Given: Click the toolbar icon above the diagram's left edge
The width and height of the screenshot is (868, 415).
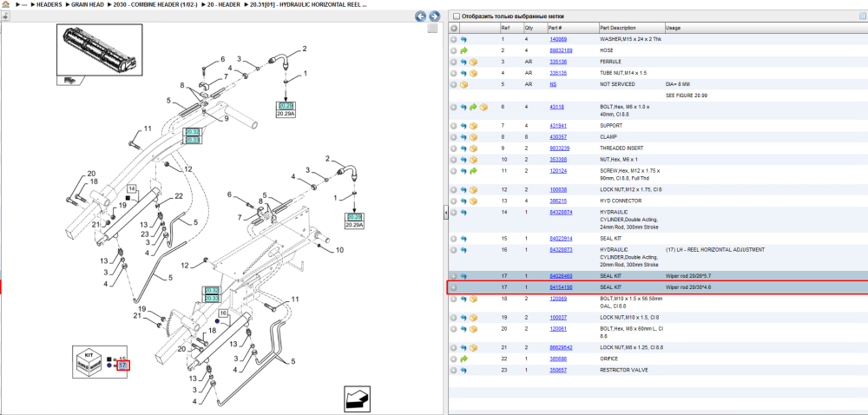Looking at the screenshot, I should pyautogui.click(x=5, y=16).
